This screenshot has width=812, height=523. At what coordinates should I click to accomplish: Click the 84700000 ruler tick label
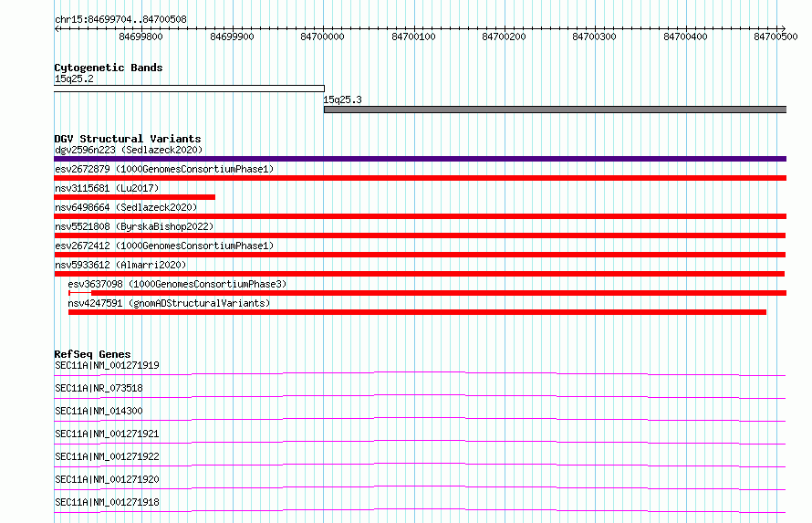[323, 37]
